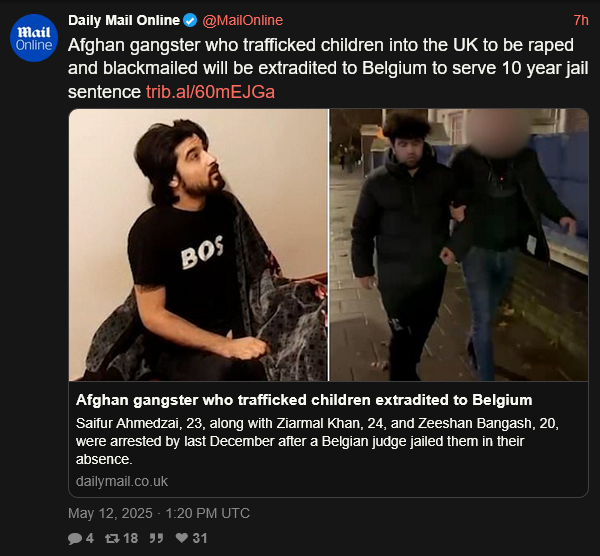Click the Mail Online profile avatar
The height and width of the screenshot is (556, 600).
click(x=34, y=38)
